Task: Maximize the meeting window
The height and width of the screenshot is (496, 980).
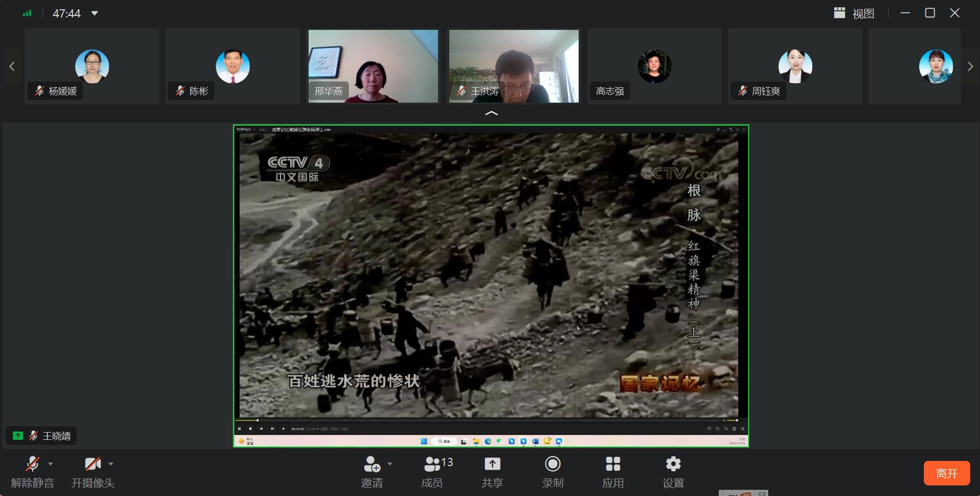Action: click(x=930, y=13)
